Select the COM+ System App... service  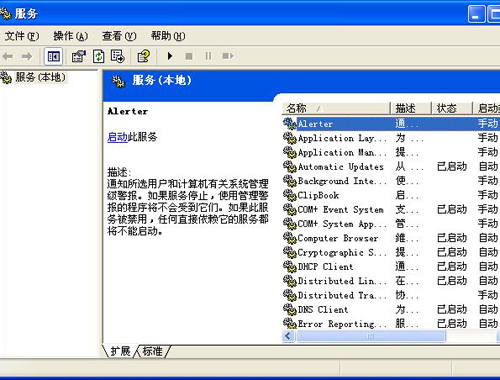(x=342, y=224)
